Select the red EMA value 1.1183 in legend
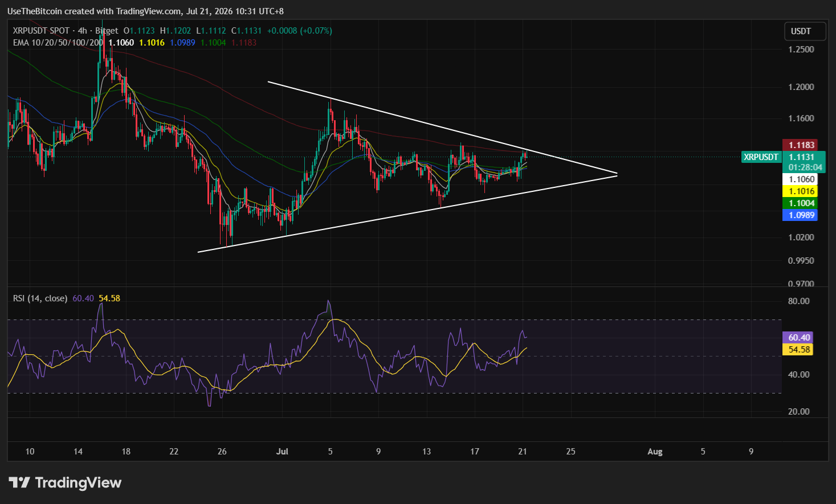Screen dimensions: 836x504 (244, 43)
